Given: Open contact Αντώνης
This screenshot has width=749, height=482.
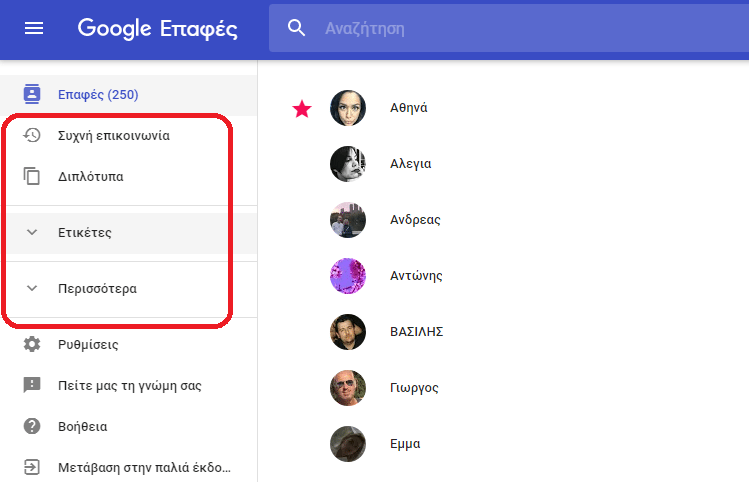Looking at the screenshot, I should point(416,275).
